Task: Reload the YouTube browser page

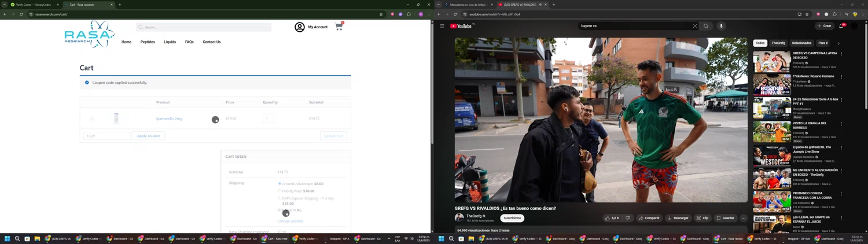Action: coord(455,14)
